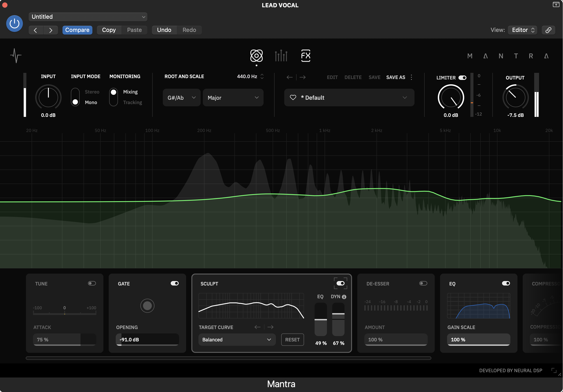
Task: Open the Major scale dropdown
Action: point(233,98)
